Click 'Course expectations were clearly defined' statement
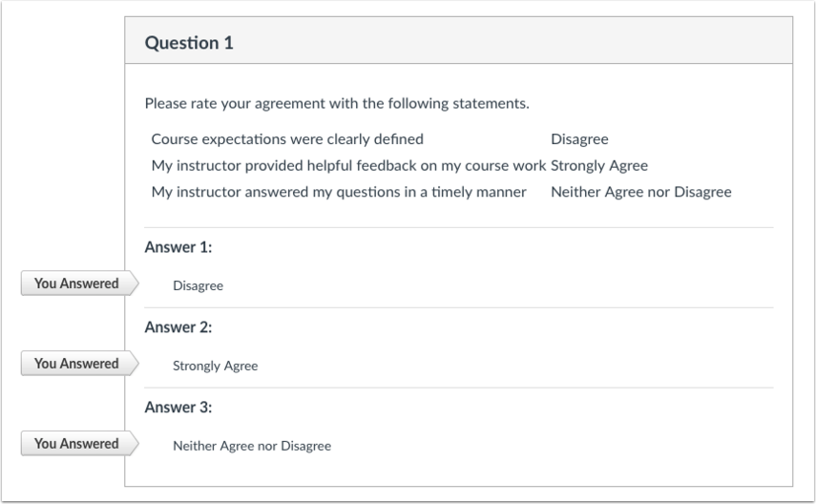The image size is (816, 504). pyautogui.click(x=287, y=139)
